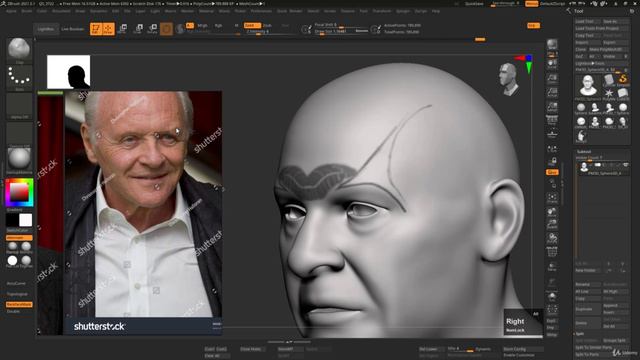
Task: Click the QuickSave button
Action: pos(474,4)
